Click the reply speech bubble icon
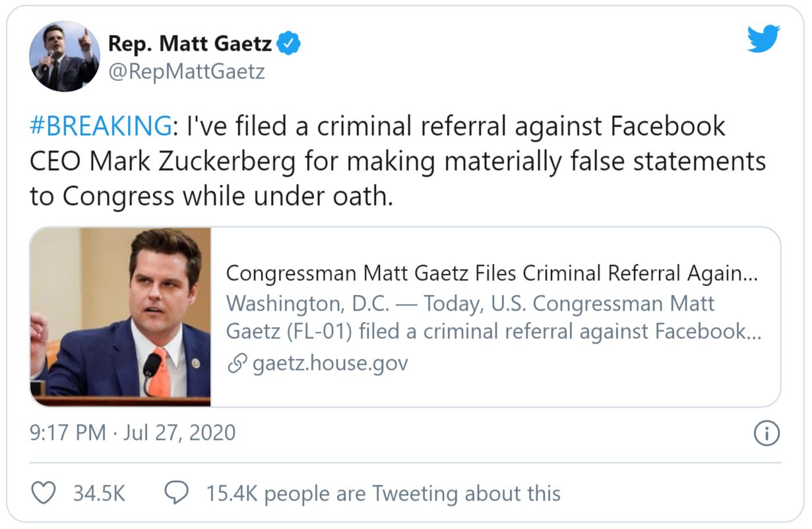812x529 pixels. pos(177,493)
